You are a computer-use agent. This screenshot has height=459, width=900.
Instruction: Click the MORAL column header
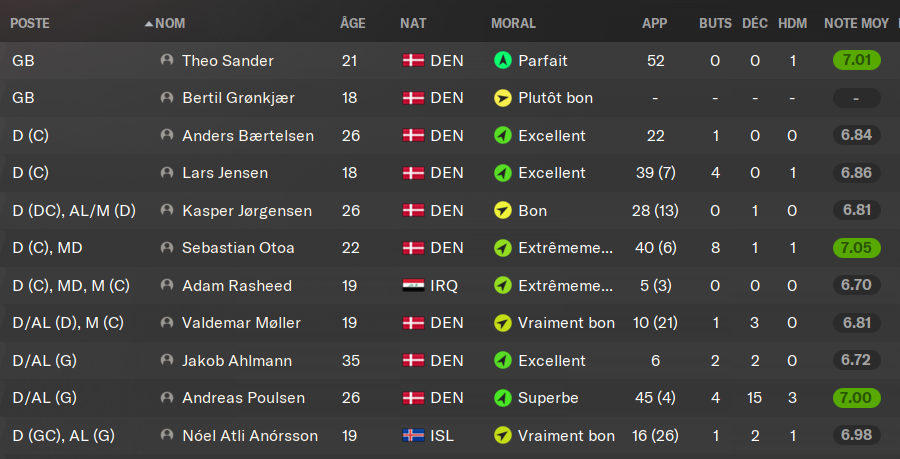[513, 23]
